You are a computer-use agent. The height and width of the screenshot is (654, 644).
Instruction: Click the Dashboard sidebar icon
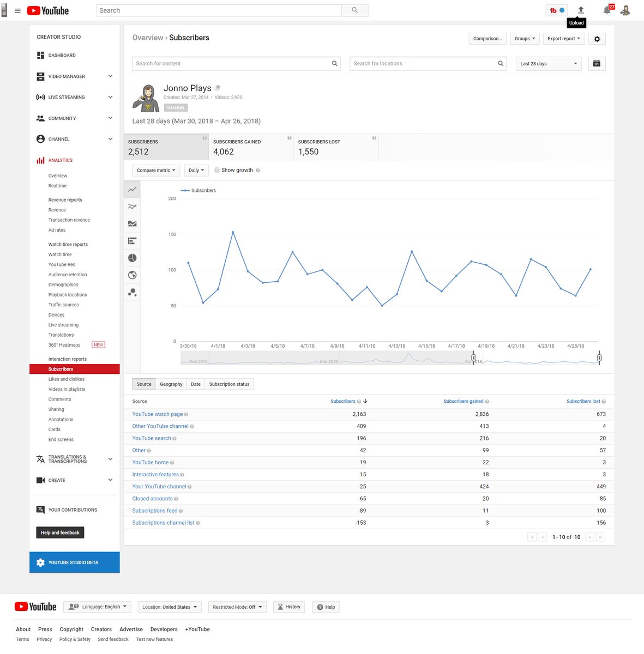point(40,55)
